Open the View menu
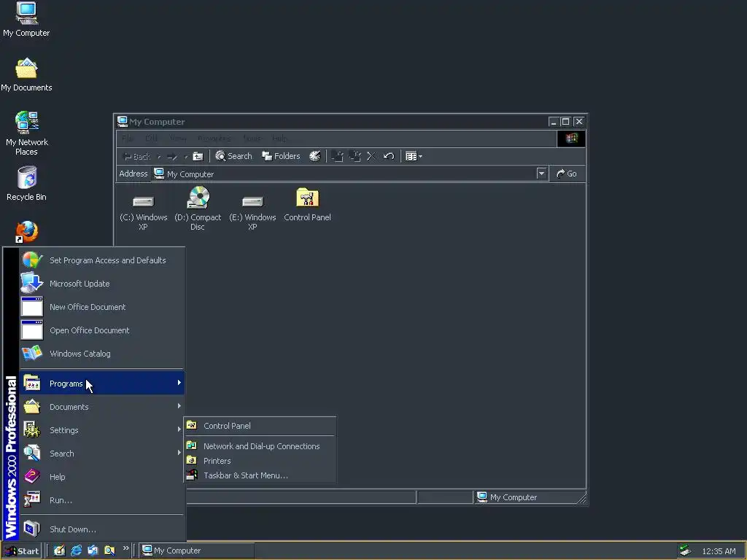Screen dimensions: 747x560 tap(178, 139)
